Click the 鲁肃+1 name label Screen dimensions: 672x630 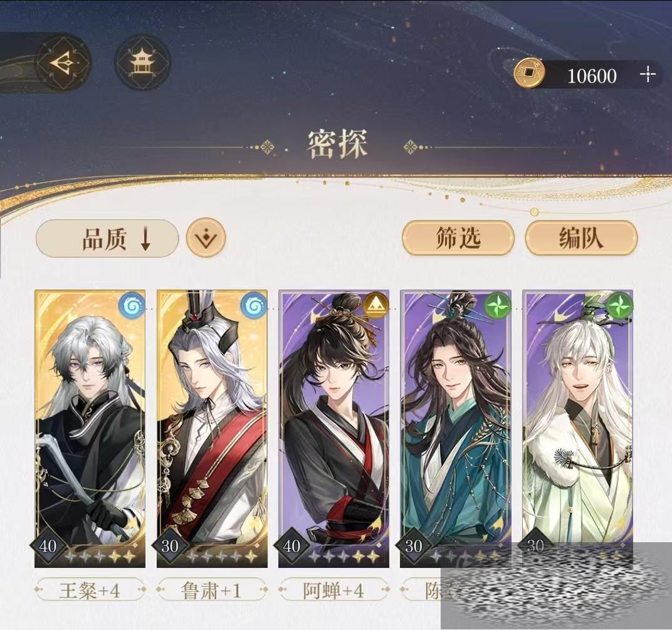coord(211,591)
